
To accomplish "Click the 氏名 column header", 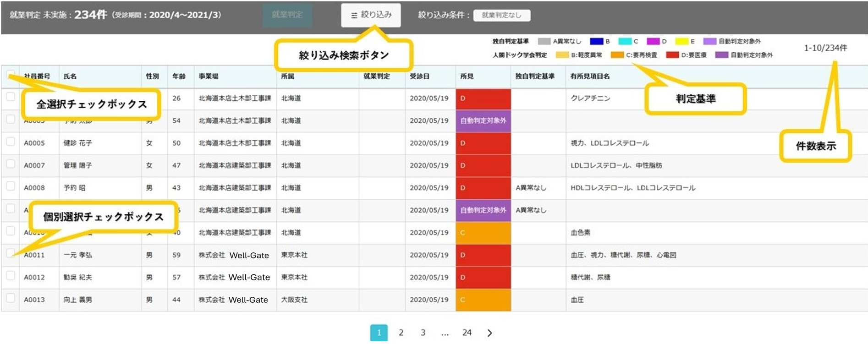I will tap(70, 76).
